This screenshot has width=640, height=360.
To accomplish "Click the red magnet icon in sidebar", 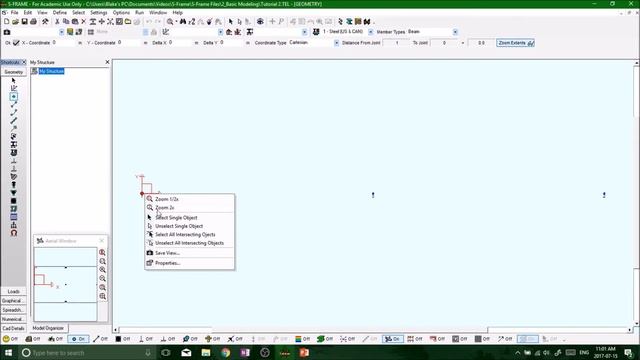I will point(13,233).
